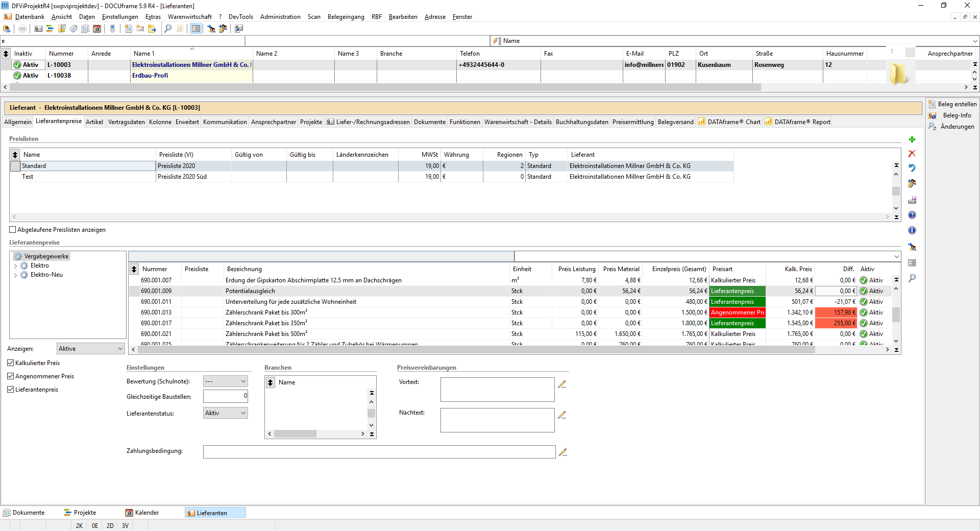Click the assign users arrow icon in toolbar
Screen dimensions: 980x531
[x=211, y=29]
